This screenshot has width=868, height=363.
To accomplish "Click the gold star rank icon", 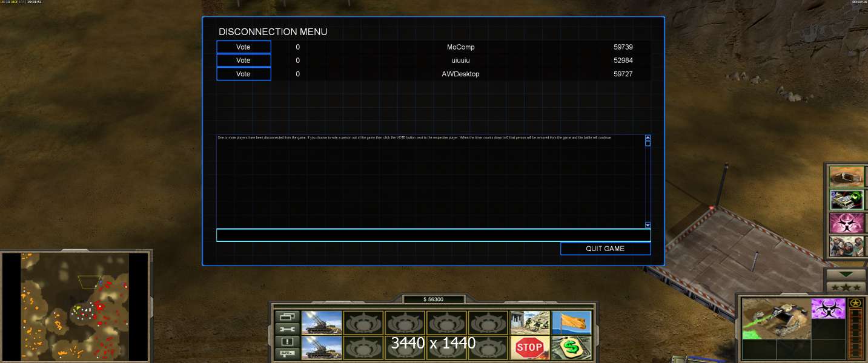I will pyautogui.click(x=855, y=303).
